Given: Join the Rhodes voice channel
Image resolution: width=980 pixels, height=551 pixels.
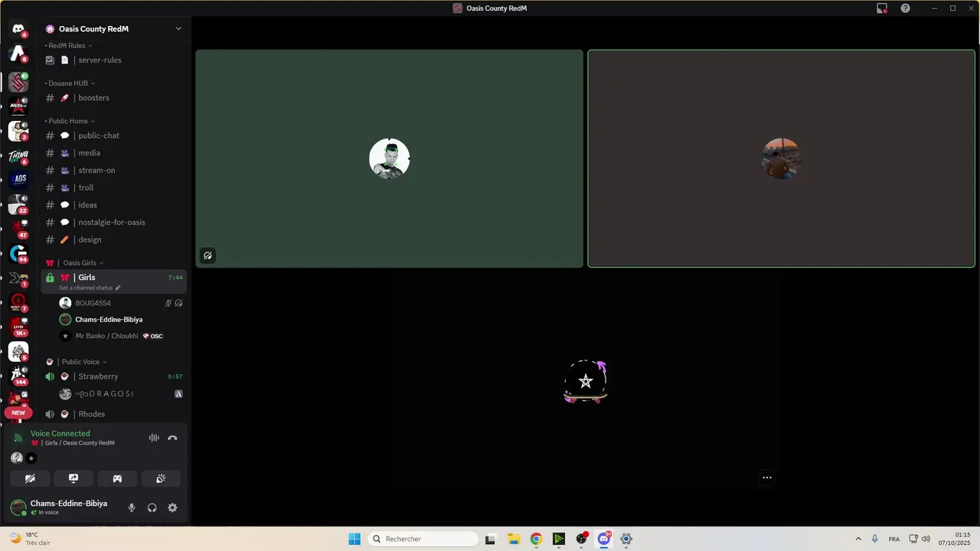Looking at the screenshot, I should [114, 414].
